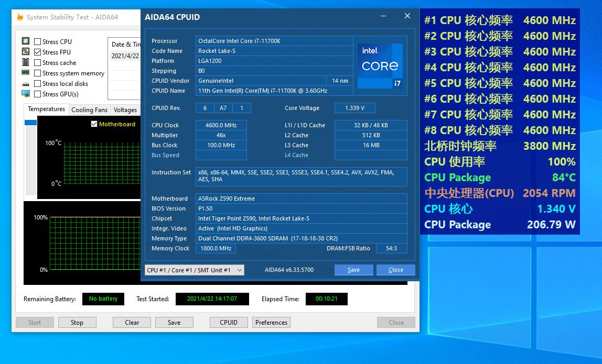Close the AIDA64 CPUID dialog with X

[x=407, y=16]
